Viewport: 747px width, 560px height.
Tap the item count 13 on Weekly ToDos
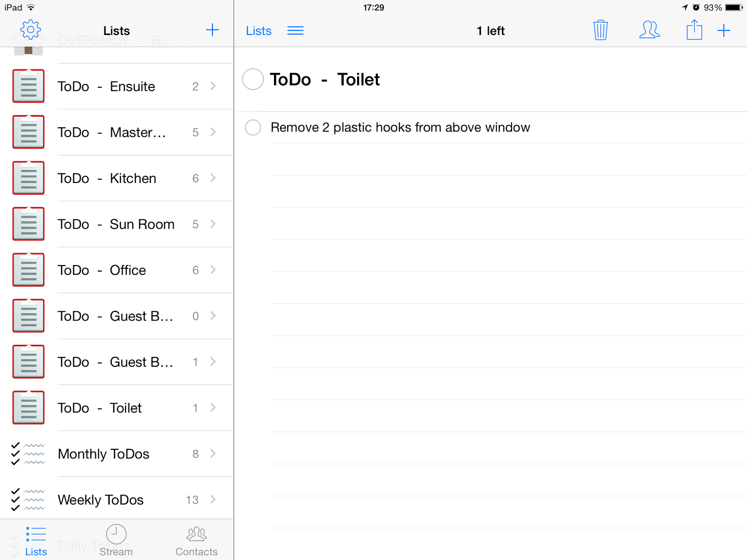click(192, 500)
